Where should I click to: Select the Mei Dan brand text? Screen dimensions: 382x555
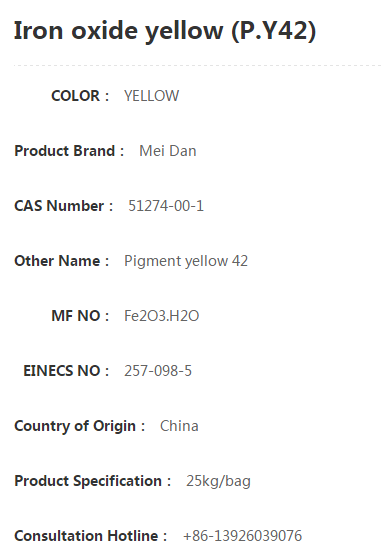point(168,151)
